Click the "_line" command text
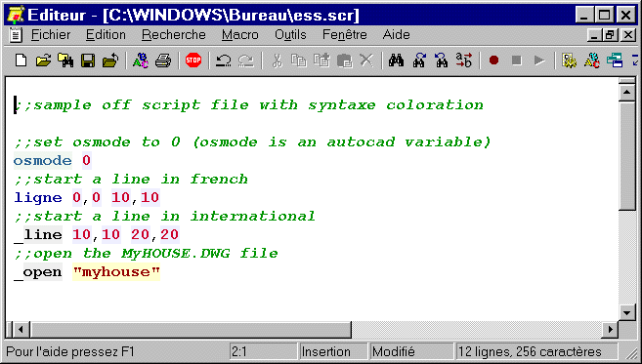Viewport: 642px width, 364px height. [x=38, y=235]
